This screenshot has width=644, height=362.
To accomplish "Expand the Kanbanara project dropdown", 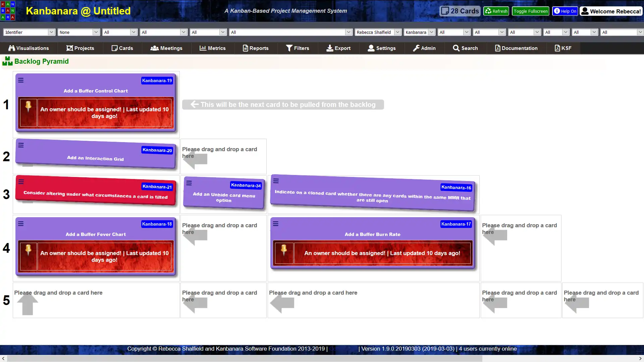I will (x=431, y=32).
